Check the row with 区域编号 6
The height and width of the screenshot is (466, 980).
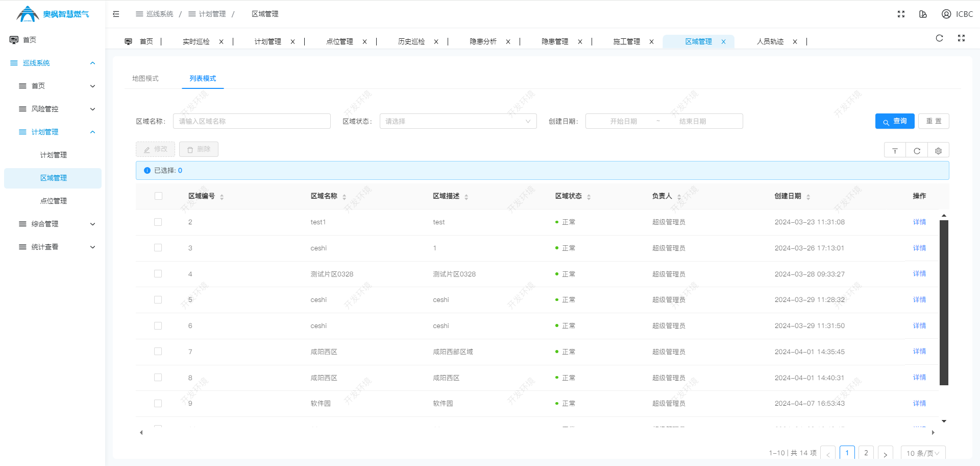158,326
